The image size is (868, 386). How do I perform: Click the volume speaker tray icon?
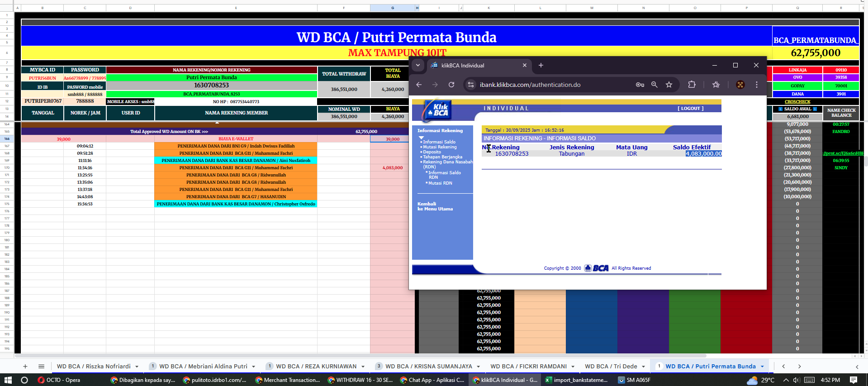click(797, 380)
